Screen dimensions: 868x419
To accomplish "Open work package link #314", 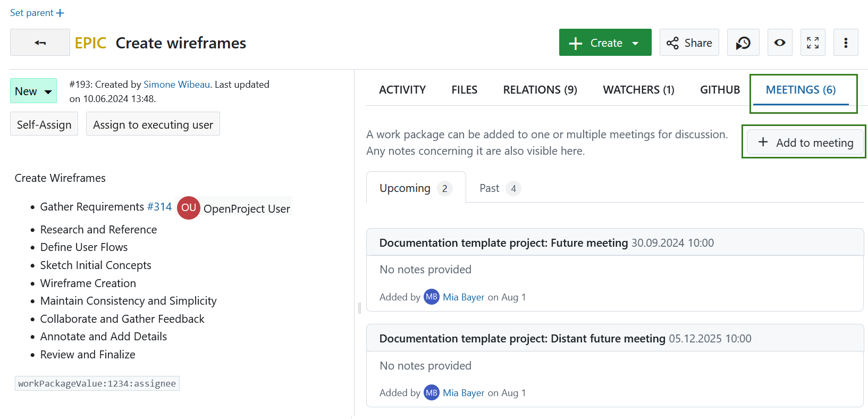I will [159, 207].
